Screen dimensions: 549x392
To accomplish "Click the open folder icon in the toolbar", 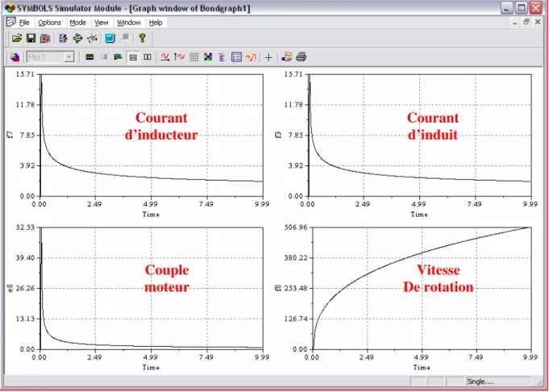I will click(x=16, y=38).
